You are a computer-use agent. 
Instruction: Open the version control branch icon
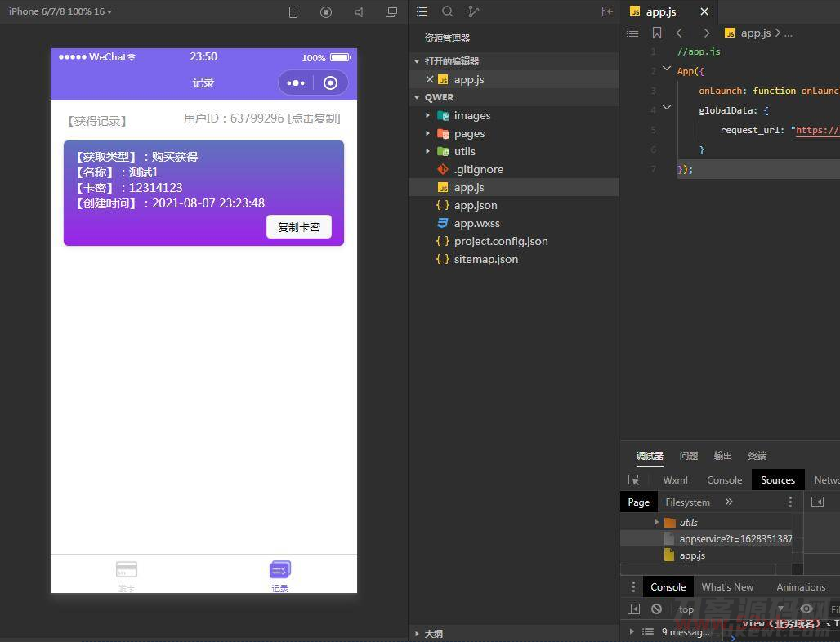pos(472,11)
